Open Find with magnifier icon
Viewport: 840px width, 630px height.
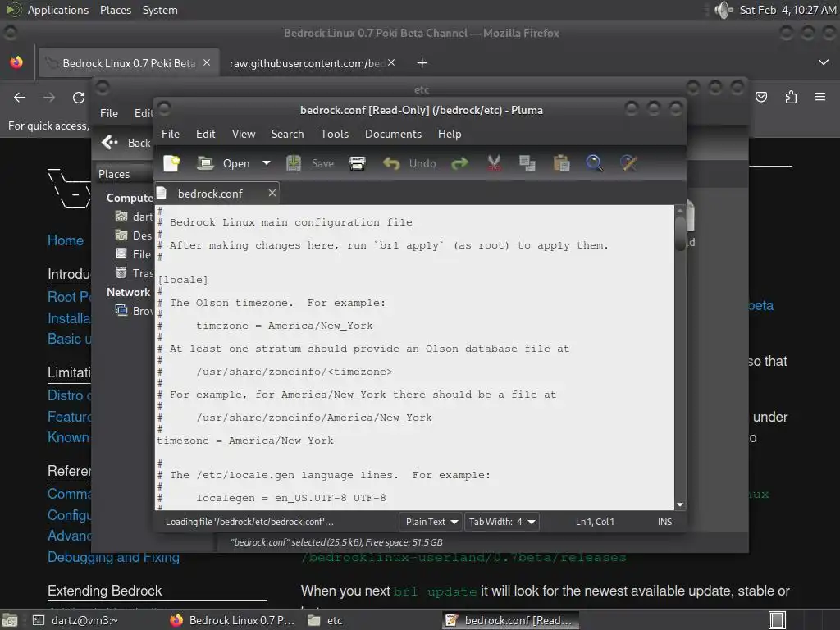tap(594, 163)
